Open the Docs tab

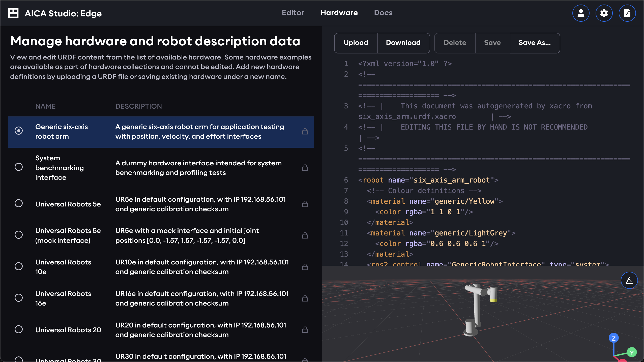pyautogui.click(x=383, y=13)
